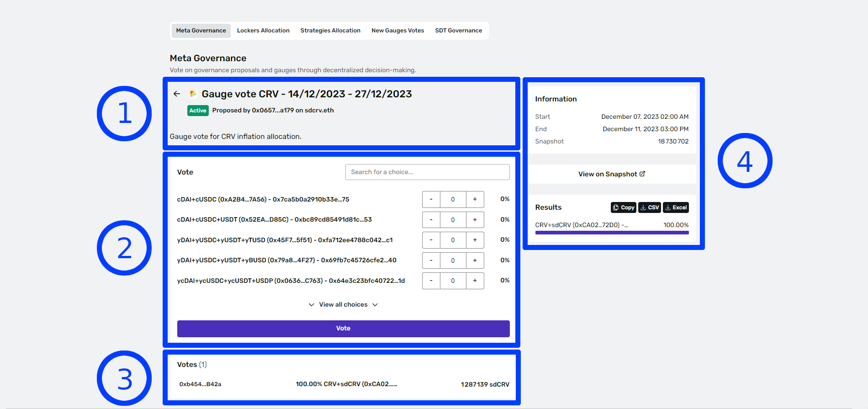
Task: Click the CRV+sdCRV results progress bar
Action: pyautogui.click(x=612, y=233)
